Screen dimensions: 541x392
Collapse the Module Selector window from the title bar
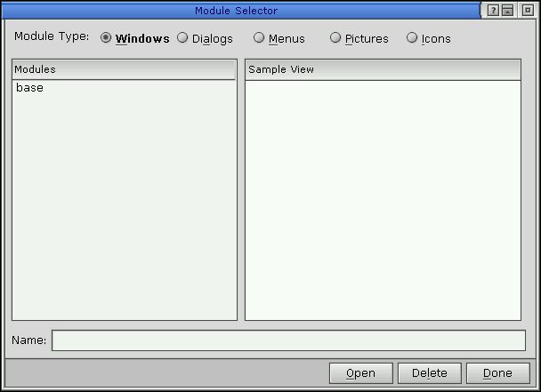[507, 11]
